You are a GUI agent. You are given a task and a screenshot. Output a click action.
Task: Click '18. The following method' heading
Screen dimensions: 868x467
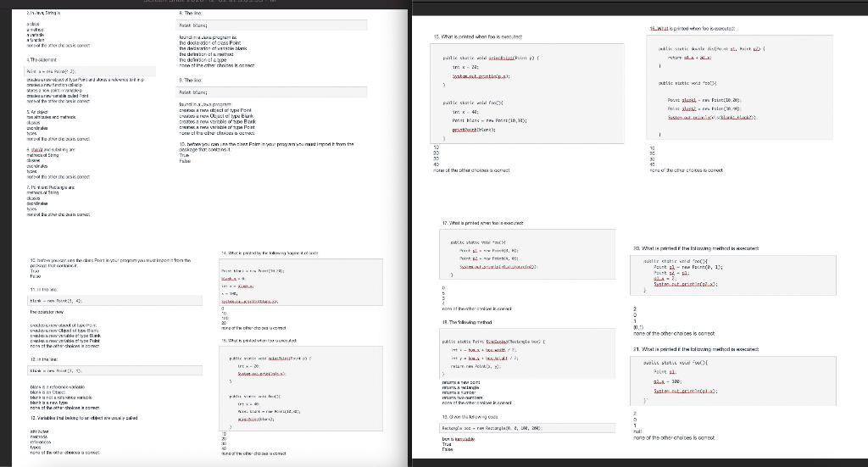(x=467, y=322)
